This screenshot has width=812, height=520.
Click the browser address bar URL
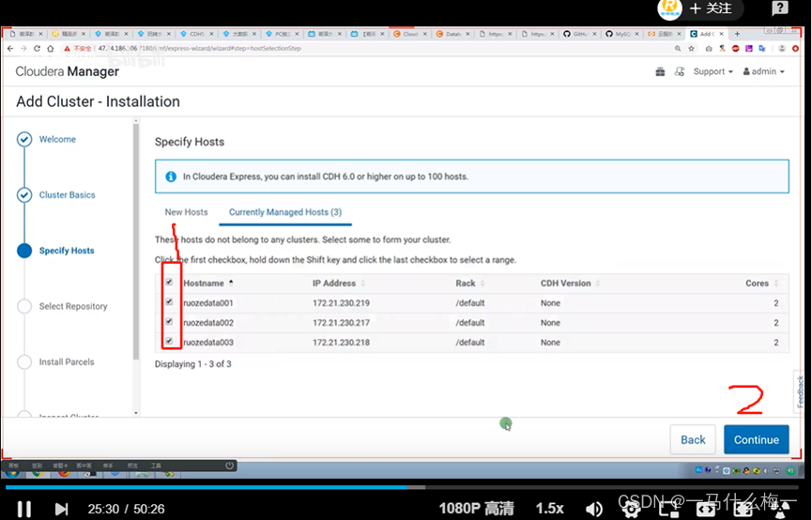(199, 48)
